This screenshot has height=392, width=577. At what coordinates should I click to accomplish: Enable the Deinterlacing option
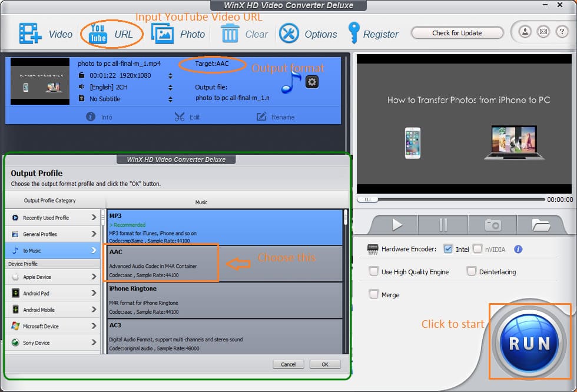coord(471,271)
